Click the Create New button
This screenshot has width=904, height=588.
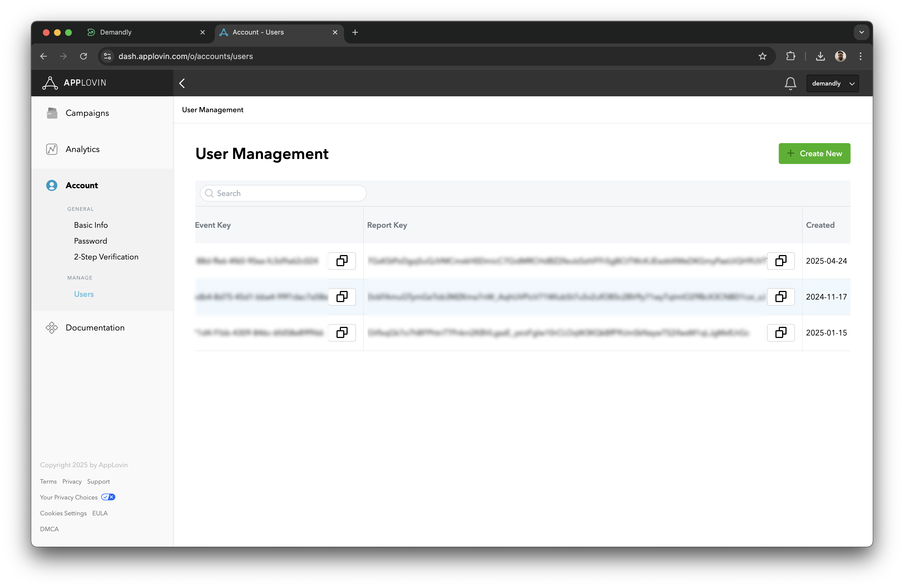[814, 153]
